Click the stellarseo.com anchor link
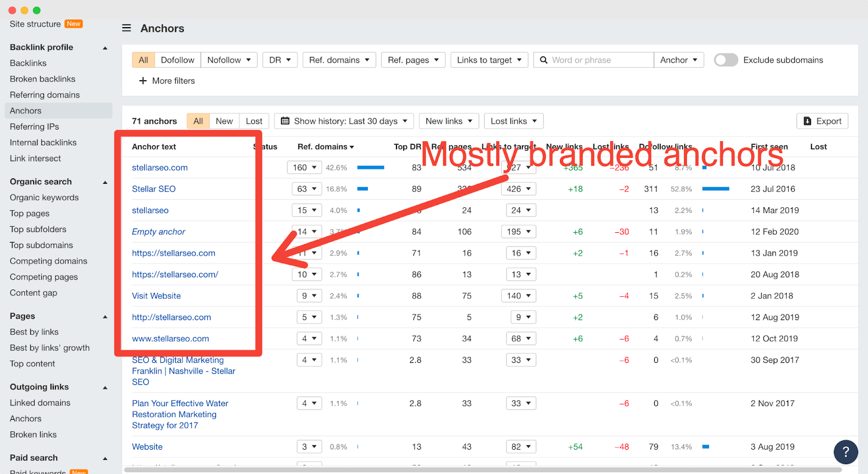 click(159, 168)
